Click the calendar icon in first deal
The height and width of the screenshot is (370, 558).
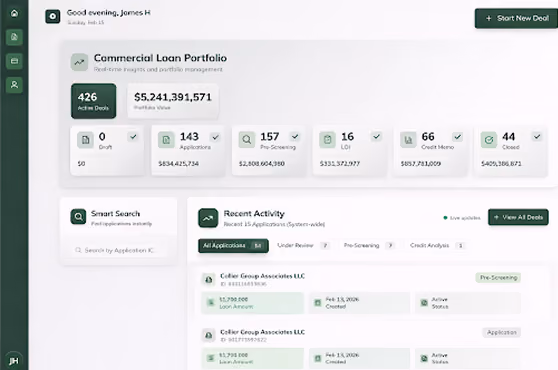(x=318, y=303)
